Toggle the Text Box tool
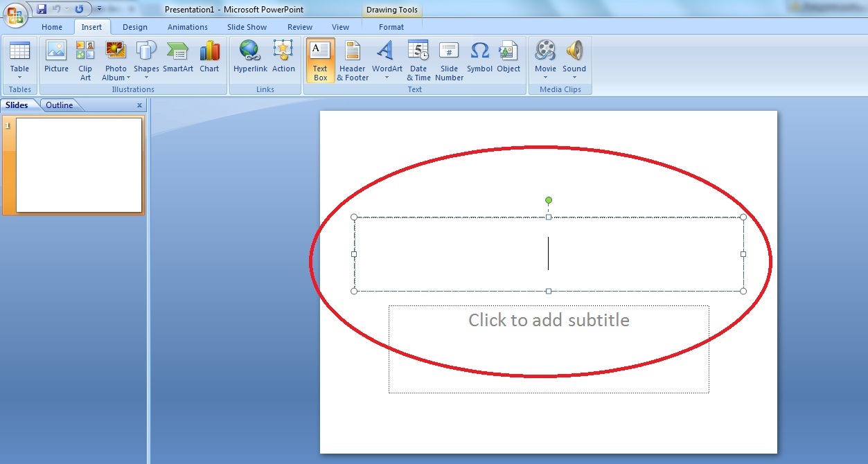The height and width of the screenshot is (464, 868). click(x=320, y=60)
